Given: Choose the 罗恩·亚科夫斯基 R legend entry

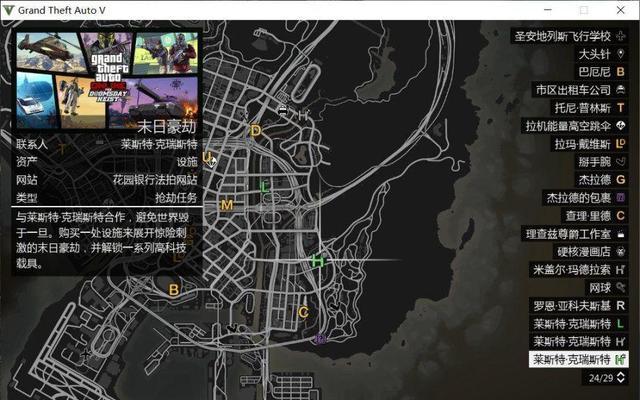Looking at the screenshot, I should (578, 306).
